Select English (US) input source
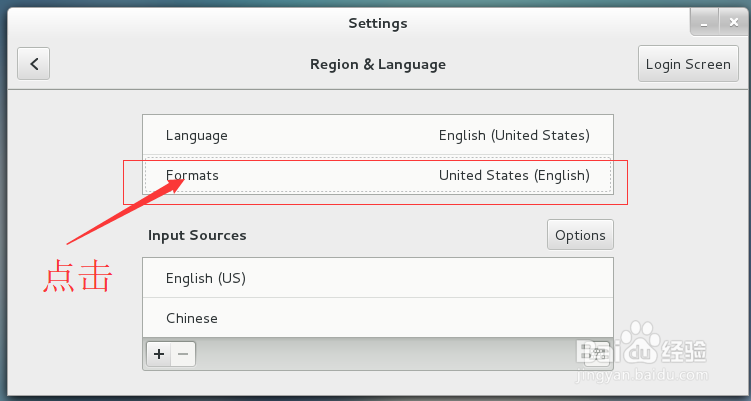Screen dimensions: 751x401 click(378, 278)
